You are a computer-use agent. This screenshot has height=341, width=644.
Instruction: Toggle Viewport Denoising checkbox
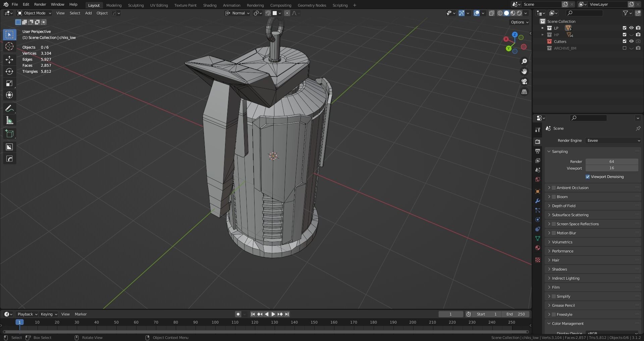[x=588, y=177]
